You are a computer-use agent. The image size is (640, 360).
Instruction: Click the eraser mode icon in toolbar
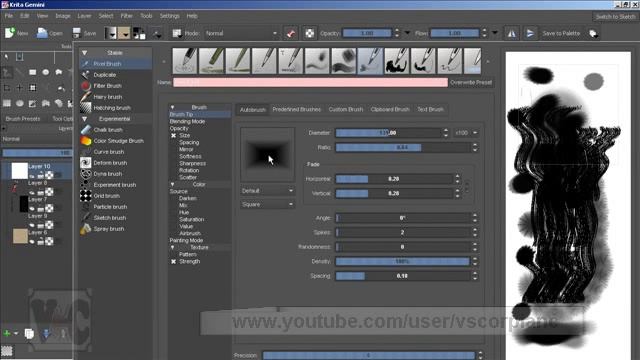point(291,33)
